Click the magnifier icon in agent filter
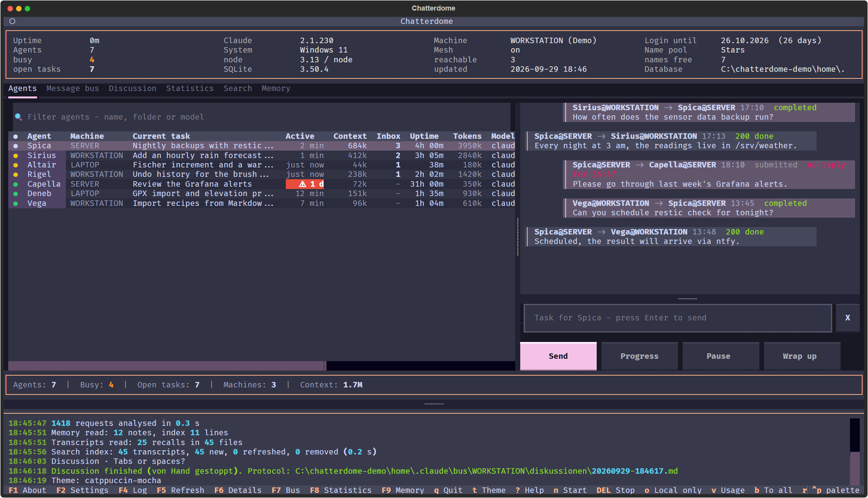The height and width of the screenshot is (498, 868). [x=18, y=117]
